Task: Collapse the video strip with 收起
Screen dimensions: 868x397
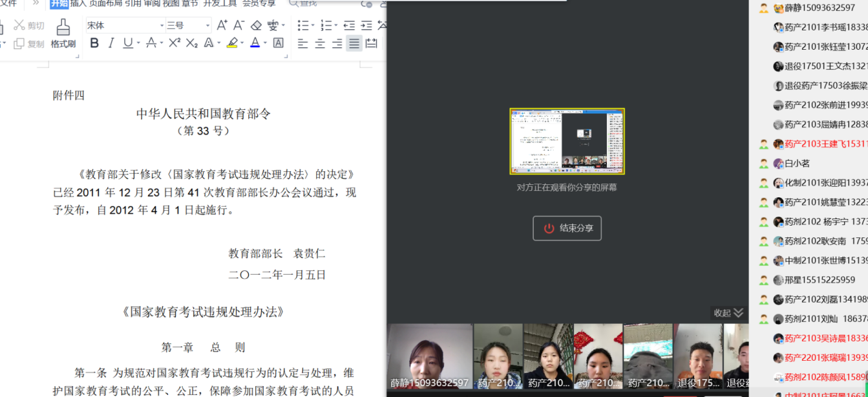Action: 728,313
